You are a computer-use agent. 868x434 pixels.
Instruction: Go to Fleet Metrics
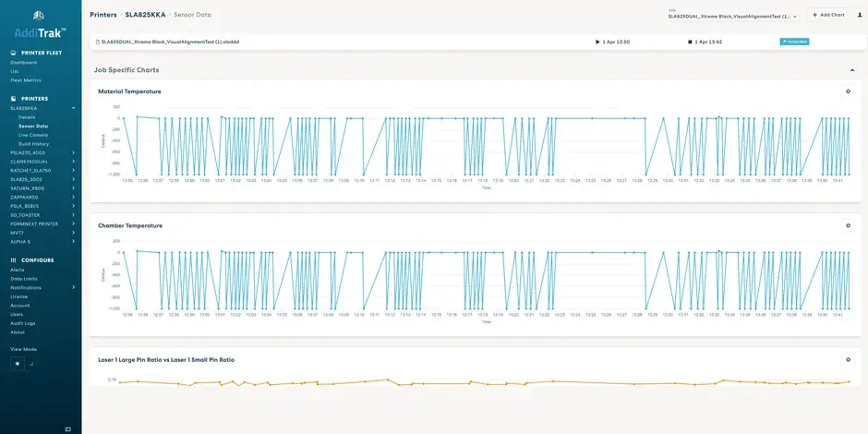pos(26,80)
